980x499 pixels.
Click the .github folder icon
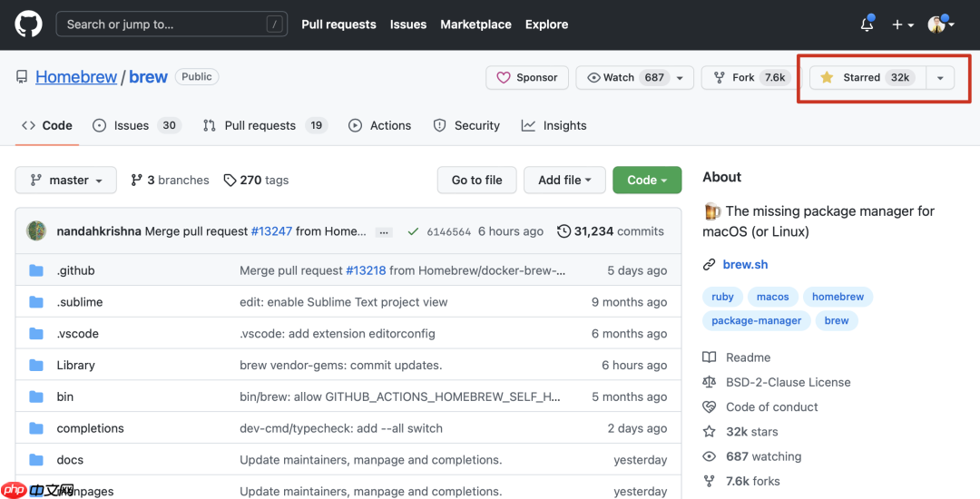click(x=36, y=270)
